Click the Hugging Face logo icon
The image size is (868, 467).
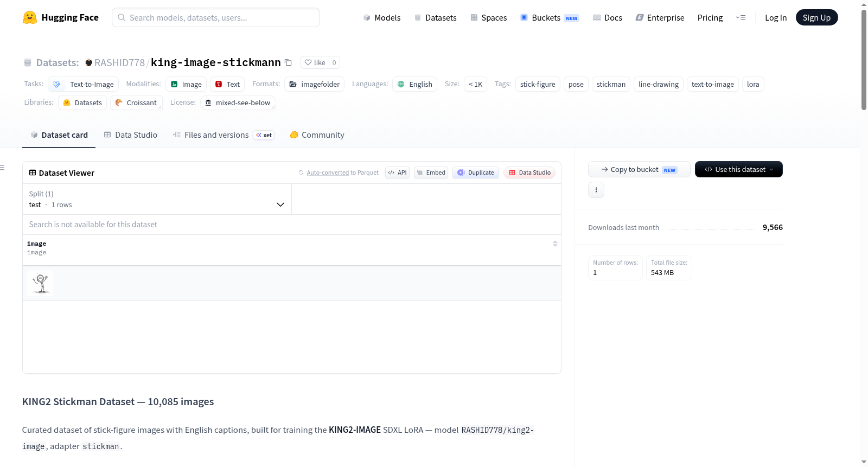[30, 17]
